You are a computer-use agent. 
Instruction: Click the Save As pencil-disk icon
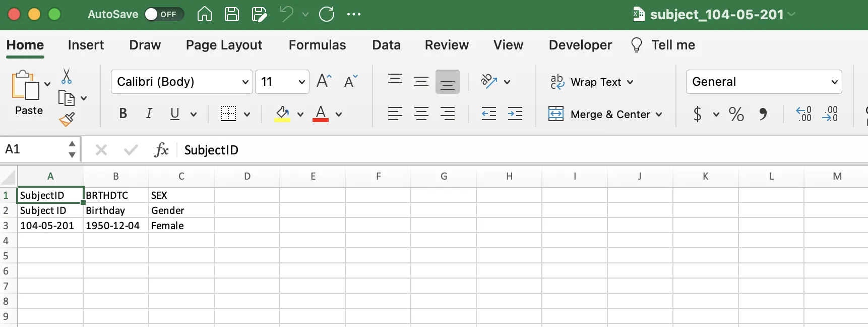(259, 14)
